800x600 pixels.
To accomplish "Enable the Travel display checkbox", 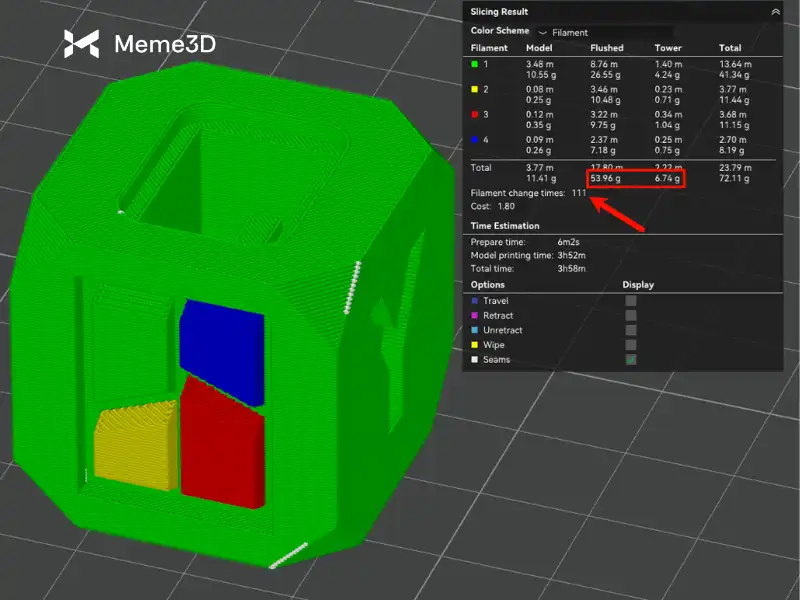I will [x=630, y=300].
